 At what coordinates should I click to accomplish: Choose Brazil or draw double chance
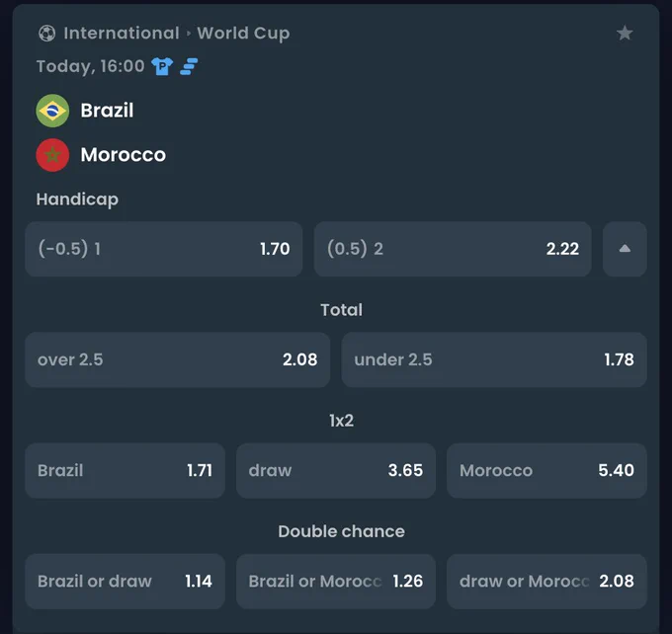coord(125,582)
